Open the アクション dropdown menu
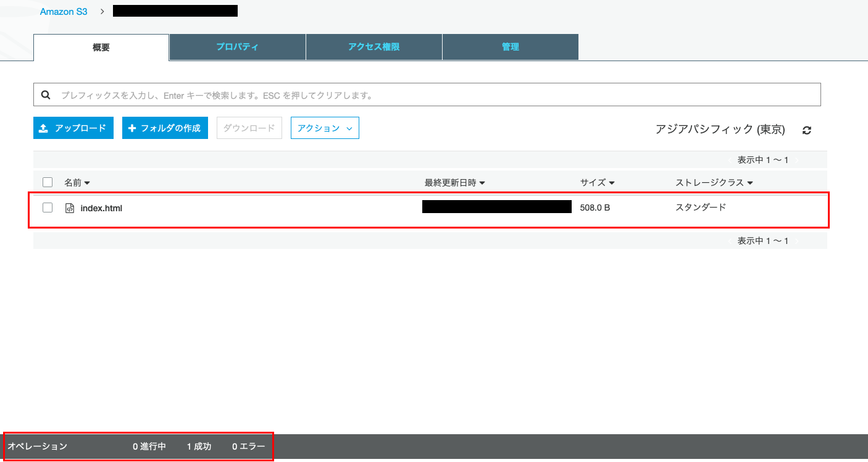The width and height of the screenshot is (868, 462). pos(325,128)
